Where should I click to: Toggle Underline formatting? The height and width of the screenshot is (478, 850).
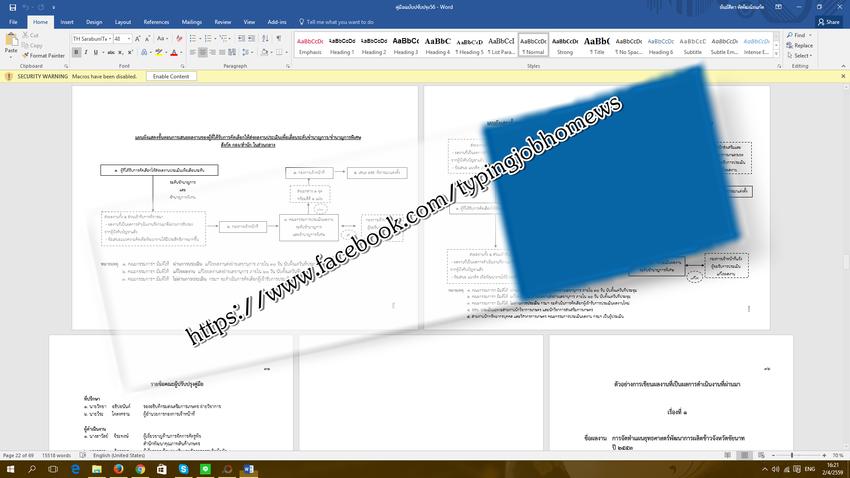[96, 52]
